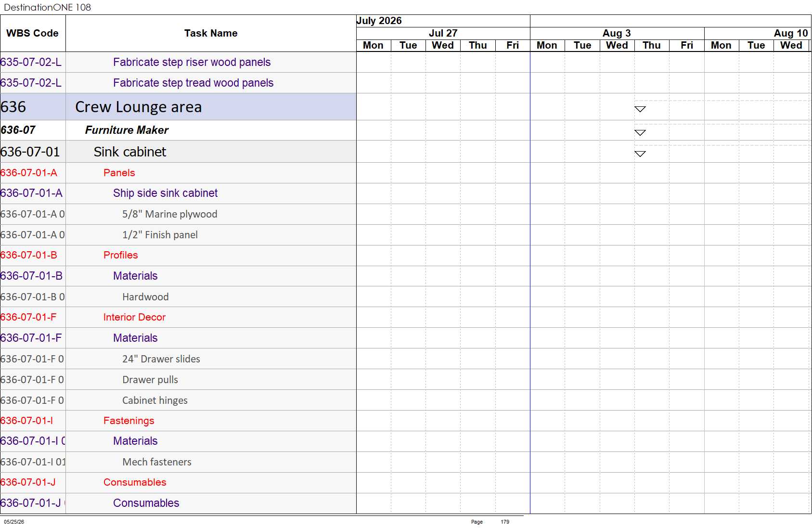Click WBS code 636 cell

pos(33,107)
